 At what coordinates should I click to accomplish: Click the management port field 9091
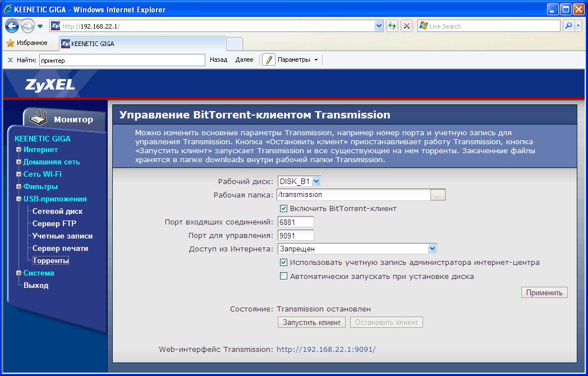click(296, 236)
